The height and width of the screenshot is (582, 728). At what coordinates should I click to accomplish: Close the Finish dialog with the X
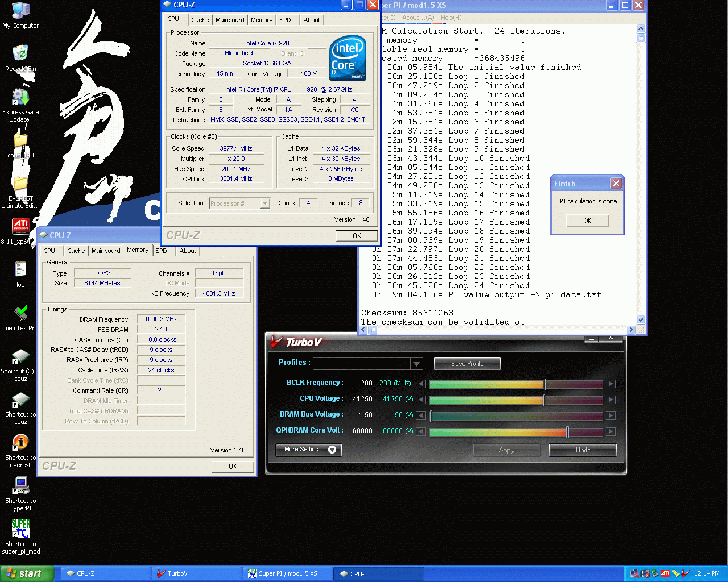[616, 184]
